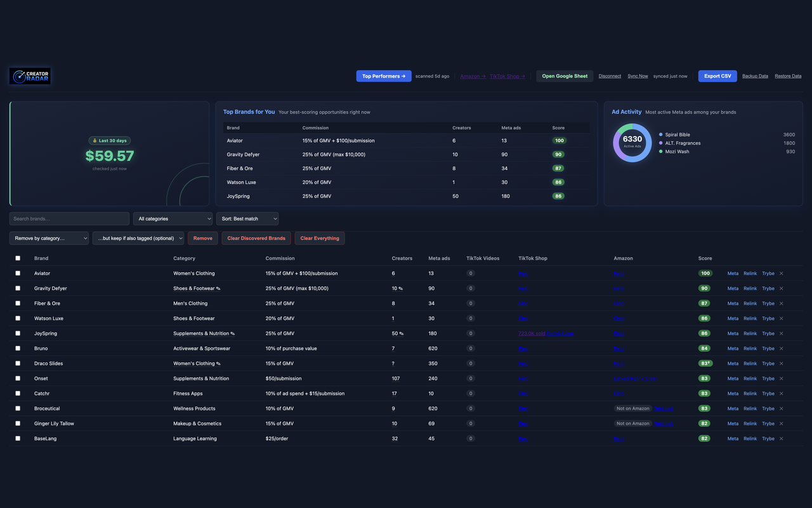
Task: Click Find under TikTok Shop for Bruno
Action: coord(523,349)
